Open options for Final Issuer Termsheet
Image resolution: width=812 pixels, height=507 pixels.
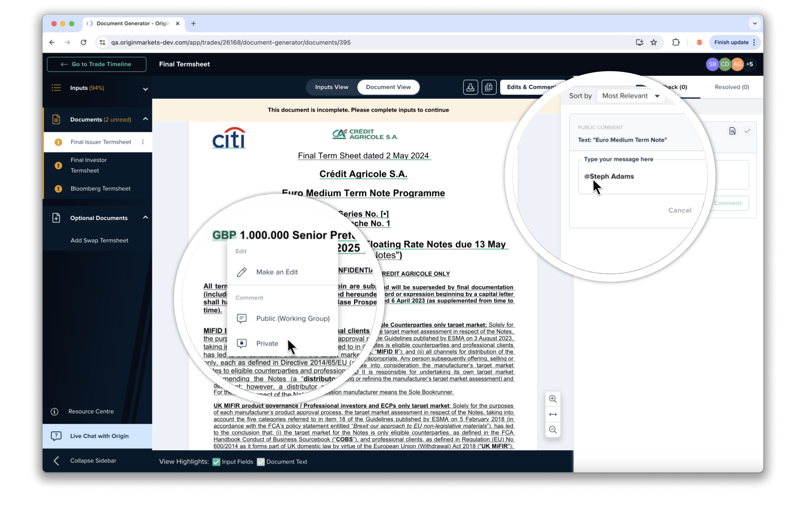[143, 142]
